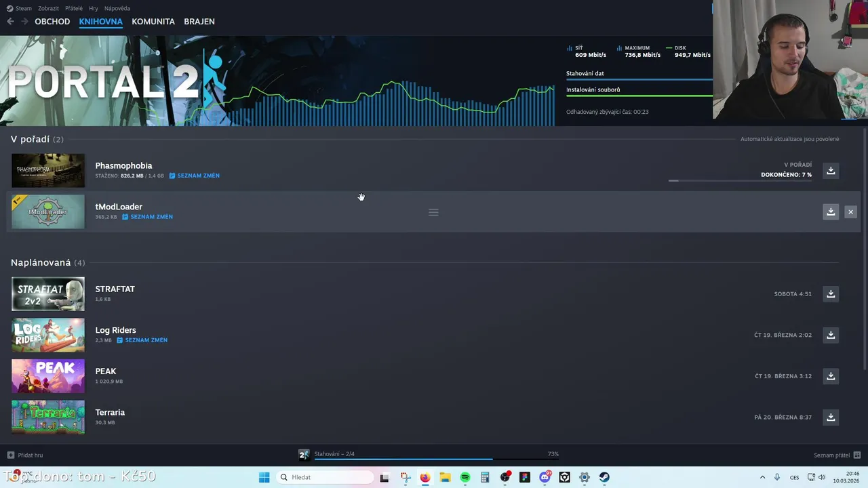This screenshot has height=488, width=868.
Task: Switch to the KOMUNITA tab
Action: click(x=153, y=22)
